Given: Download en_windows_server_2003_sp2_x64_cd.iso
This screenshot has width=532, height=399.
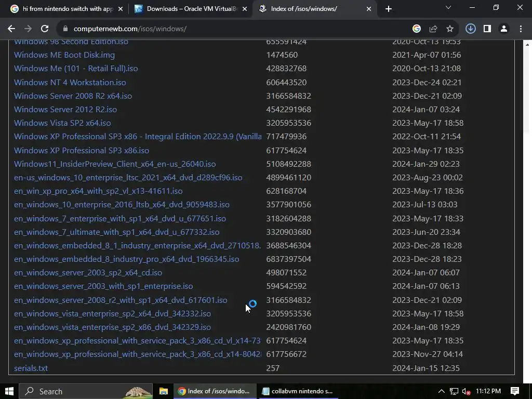Looking at the screenshot, I should pyautogui.click(x=88, y=273).
